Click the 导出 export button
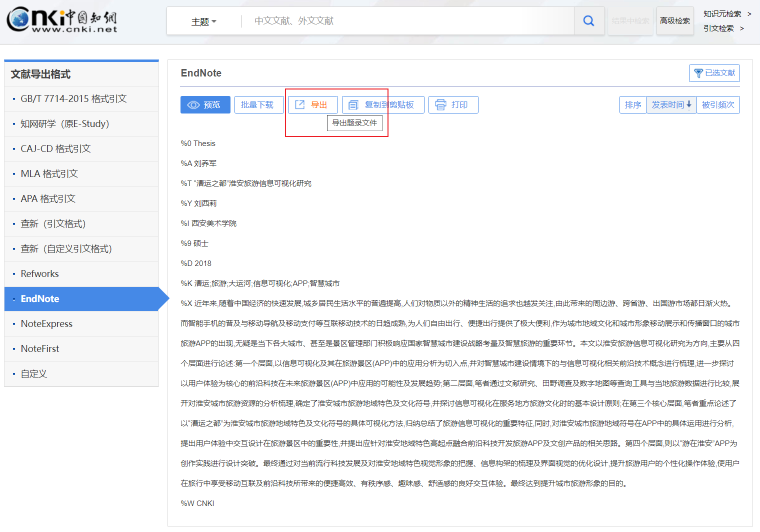This screenshot has height=532, width=760. (313, 104)
